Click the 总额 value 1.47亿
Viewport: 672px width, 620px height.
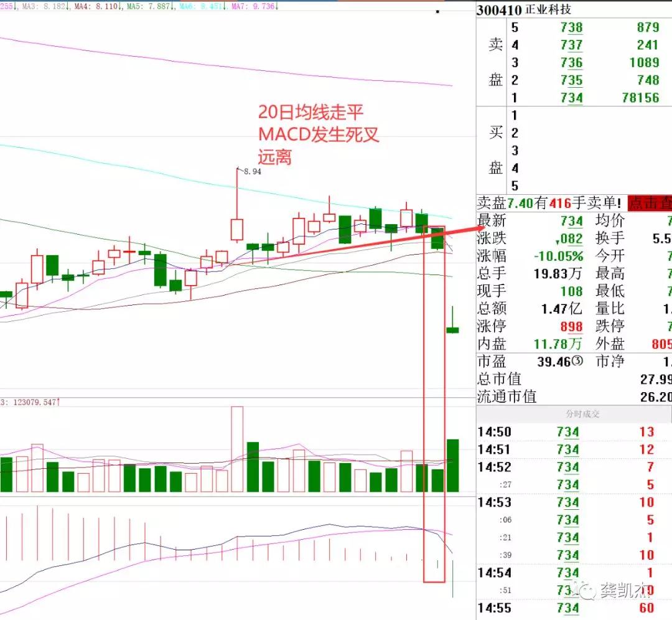coord(562,309)
